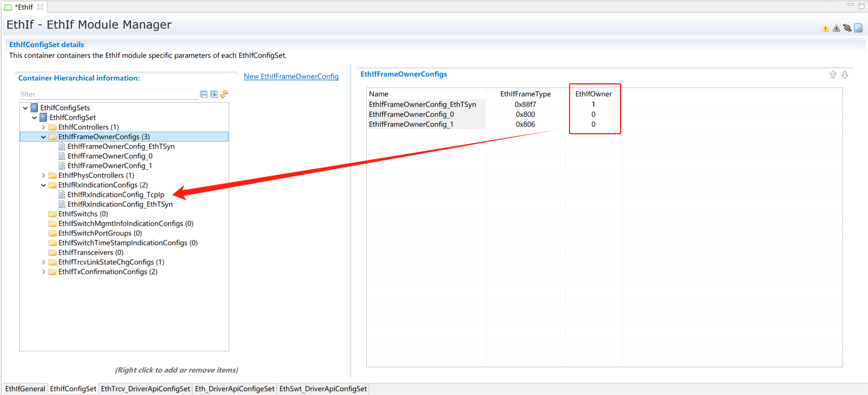The width and height of the screenshot is (868, 395).
Task: Expand the EthIfControllers (1) folder
Action: (x=44, y=127)
